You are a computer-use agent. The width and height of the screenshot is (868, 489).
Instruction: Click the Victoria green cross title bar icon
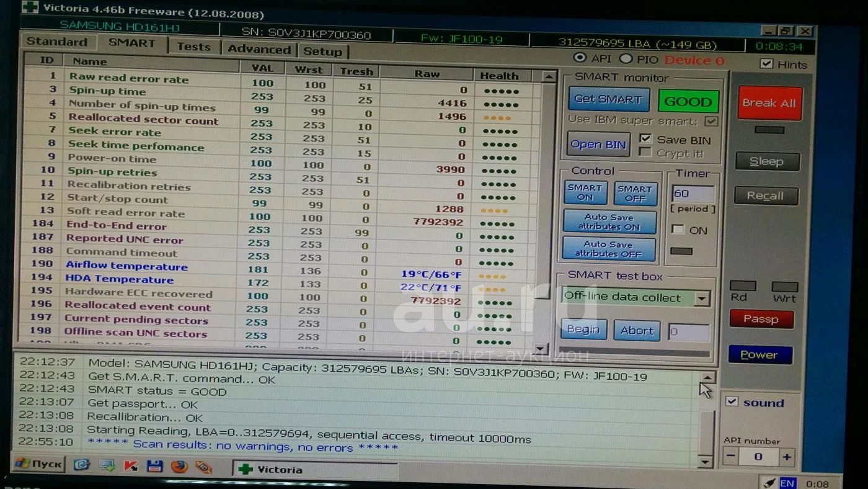click(x=30, y=8)
